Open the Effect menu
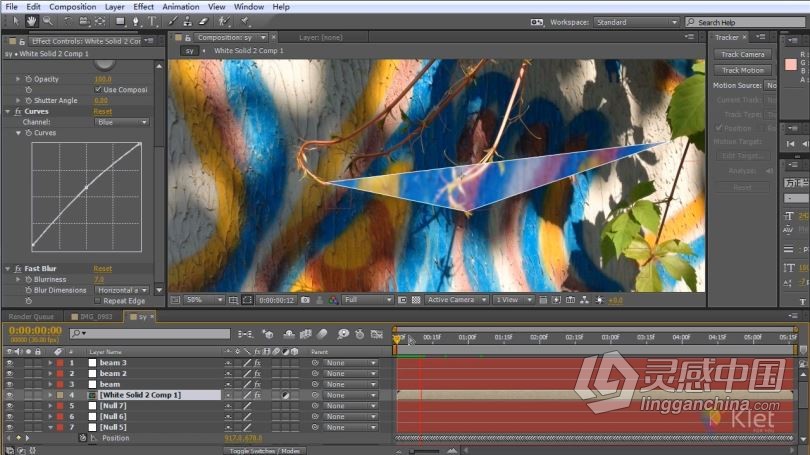The width and height of the screenshot is (810, 455). point(143,7)
